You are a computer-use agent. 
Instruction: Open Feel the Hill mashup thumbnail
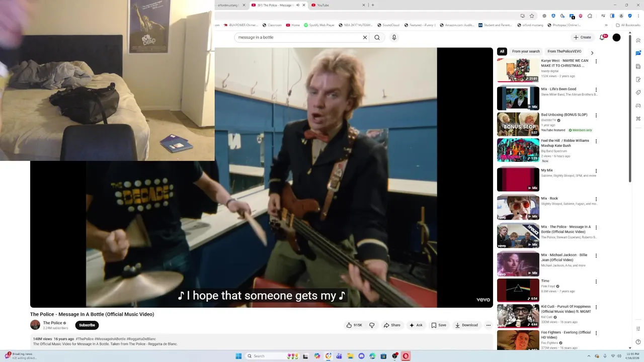[518, 150]
